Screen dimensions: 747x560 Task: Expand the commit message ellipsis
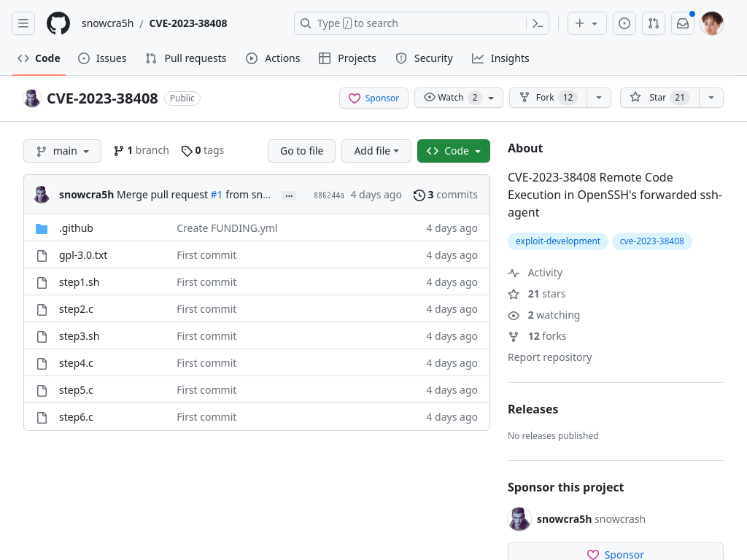(x=289, y=195)
